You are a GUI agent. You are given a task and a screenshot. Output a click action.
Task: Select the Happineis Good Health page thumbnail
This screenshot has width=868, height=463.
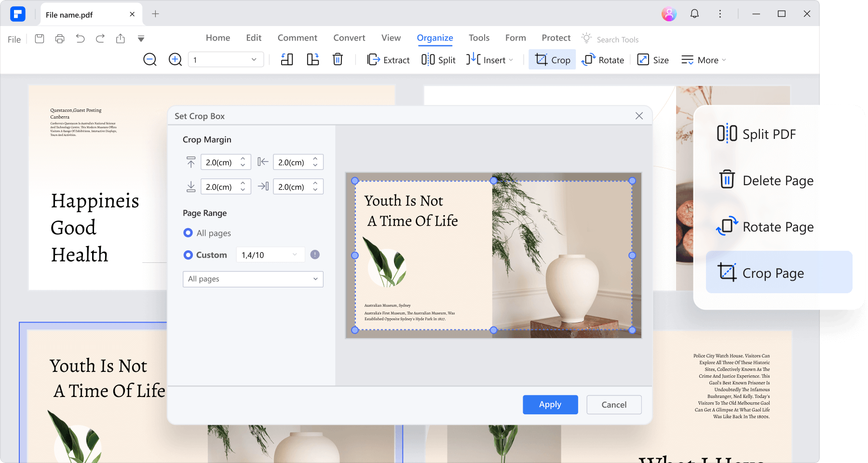[98, 188]
